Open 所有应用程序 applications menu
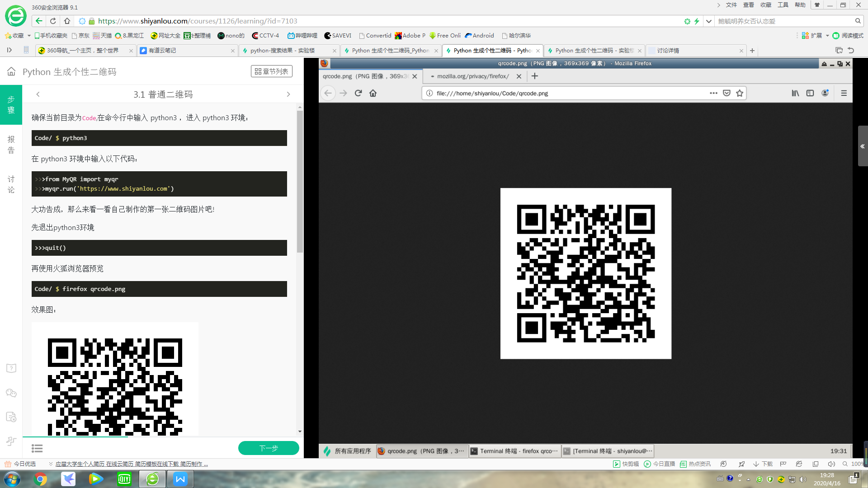Screen dimensions: 868x488 coord(348,451)
